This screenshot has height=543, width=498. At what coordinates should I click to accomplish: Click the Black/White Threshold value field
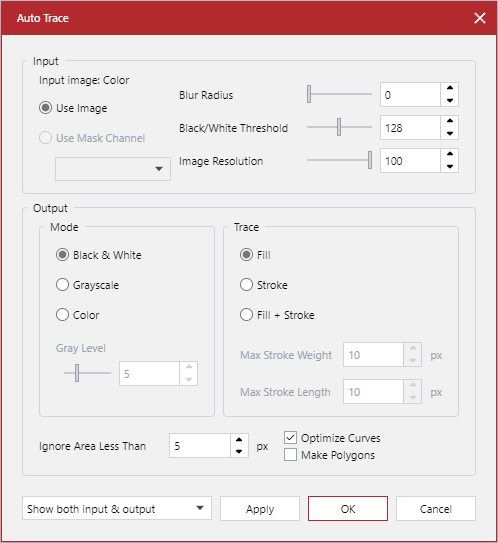point(410,128)
